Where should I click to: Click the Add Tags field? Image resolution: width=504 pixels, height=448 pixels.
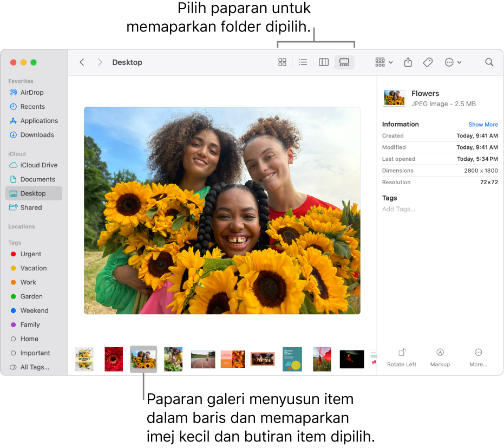[399, 209]
